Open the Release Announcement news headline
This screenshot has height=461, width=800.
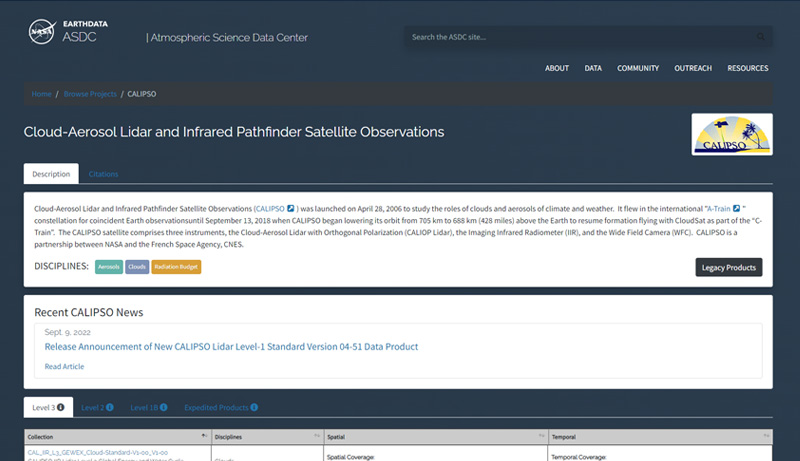click(x=231, y=346)
